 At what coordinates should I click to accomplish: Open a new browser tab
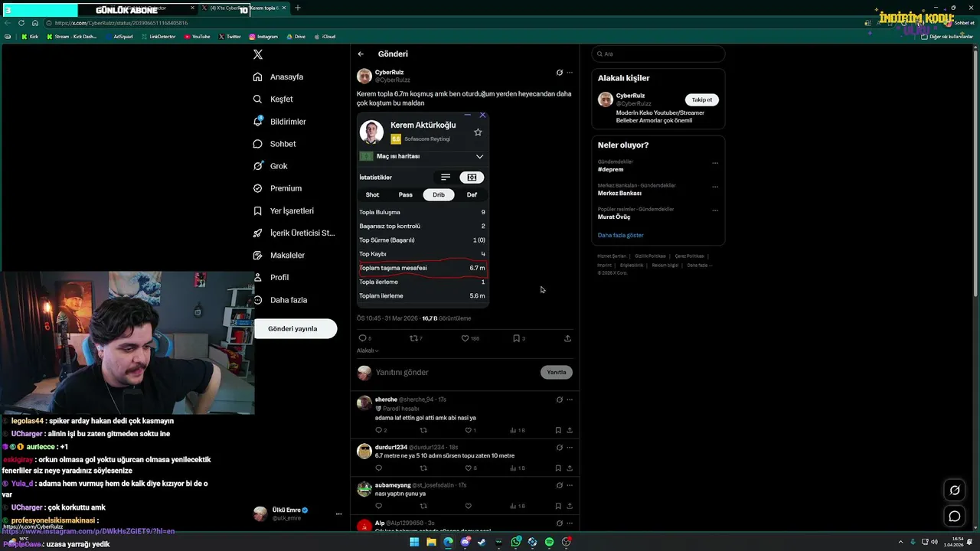(298, 8)
